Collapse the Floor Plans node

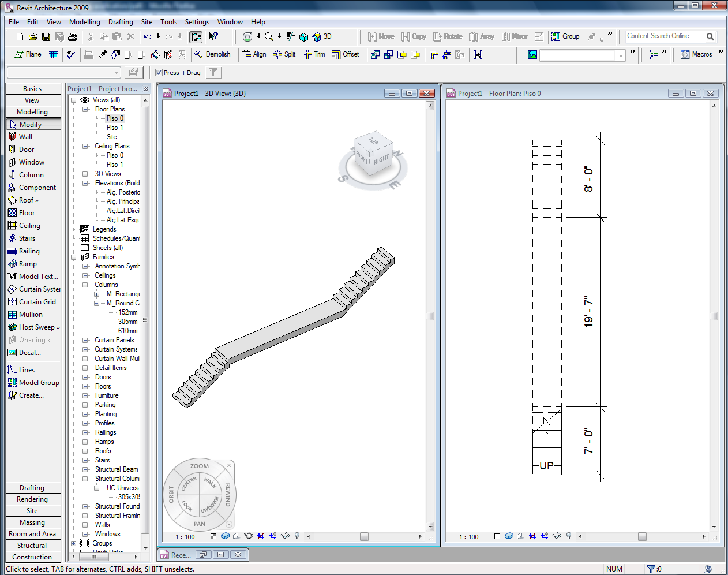[x=85, y=109]
